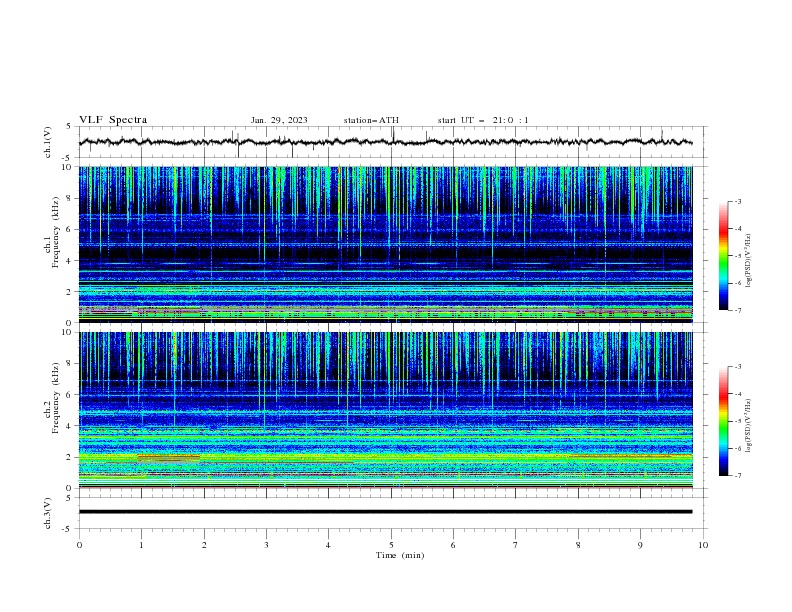
Task: Click the "8" kHz tick on ch.1 frequency axis
Action: coord(69,198)
